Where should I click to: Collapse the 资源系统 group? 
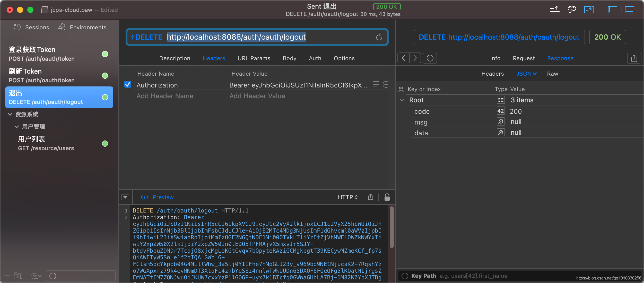point(10,114)
